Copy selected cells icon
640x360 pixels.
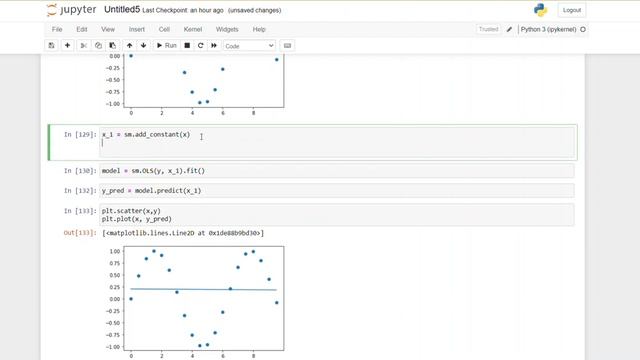[98, 46]
